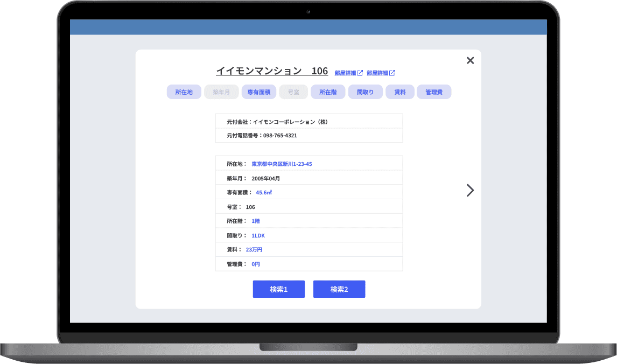Click the next property chevron arrow

click(470, 190)
